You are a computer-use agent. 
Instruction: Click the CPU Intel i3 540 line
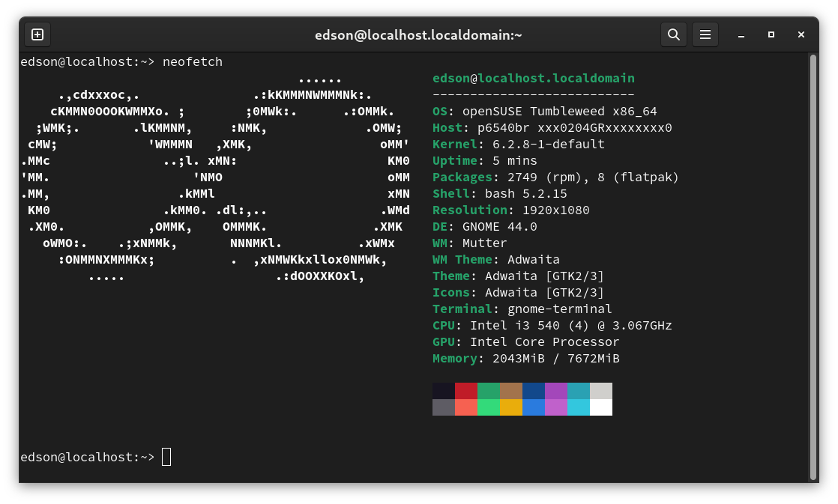[x=552, y=326]
